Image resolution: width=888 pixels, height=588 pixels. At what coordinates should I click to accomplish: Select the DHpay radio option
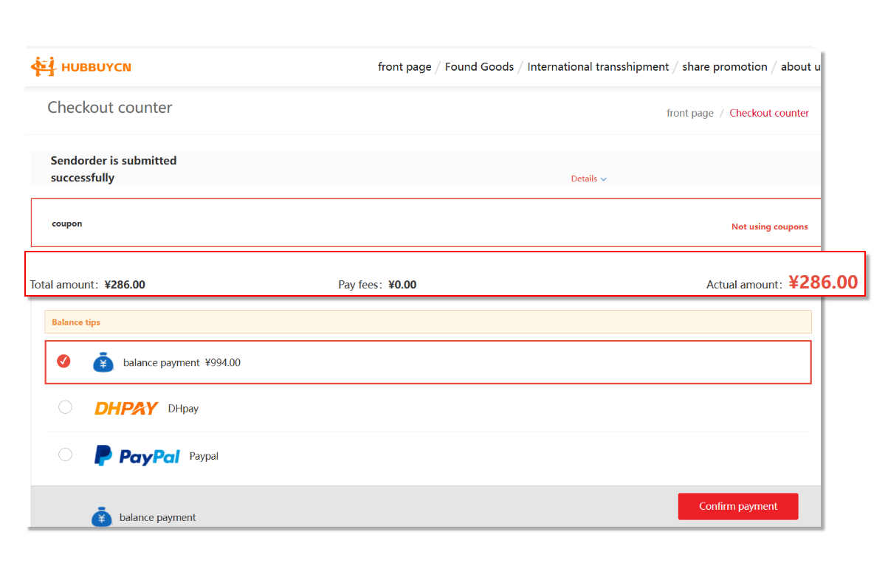tap(65, 407)
